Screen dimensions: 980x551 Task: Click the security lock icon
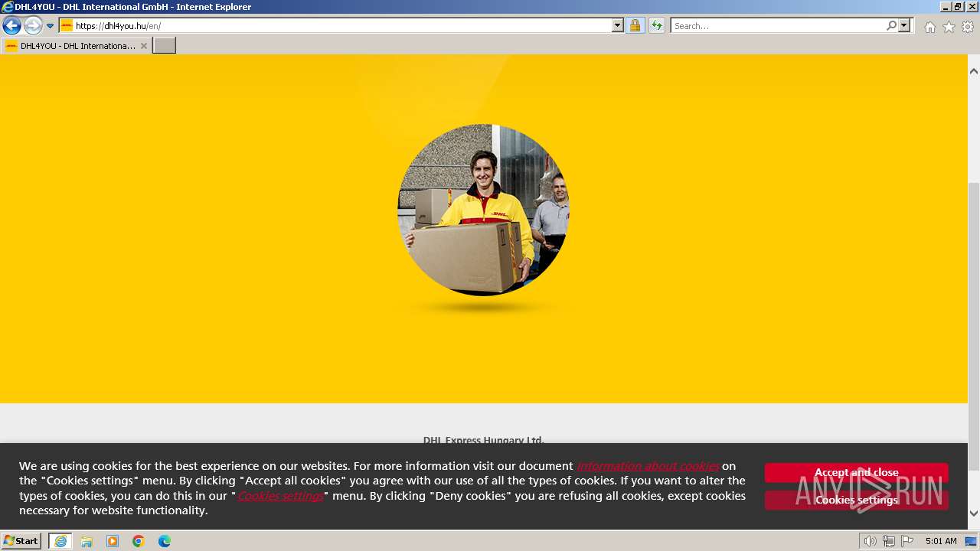click(635, 25)
